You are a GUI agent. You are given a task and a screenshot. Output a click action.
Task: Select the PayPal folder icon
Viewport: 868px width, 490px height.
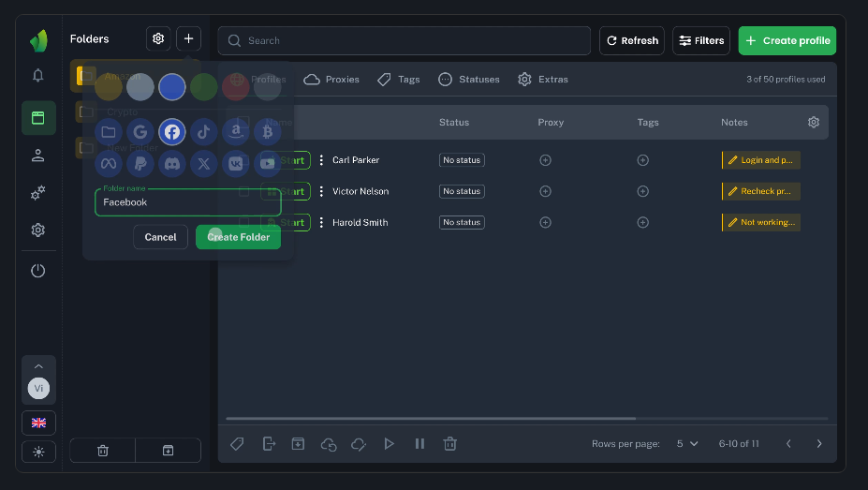[x=140, y=164]
